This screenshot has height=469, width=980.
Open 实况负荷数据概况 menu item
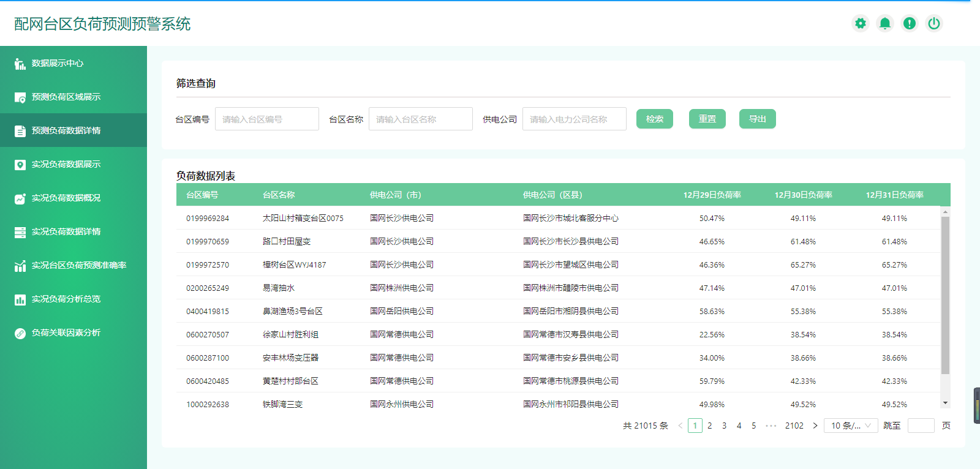pos(73,198)
